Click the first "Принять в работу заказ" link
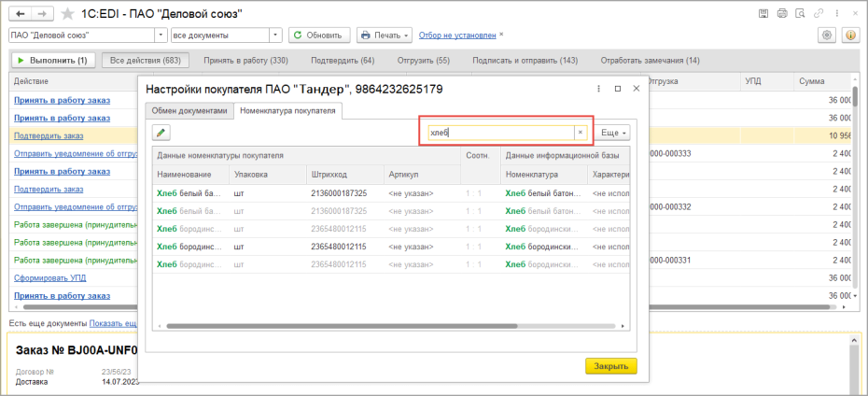 tap(62, 100)
